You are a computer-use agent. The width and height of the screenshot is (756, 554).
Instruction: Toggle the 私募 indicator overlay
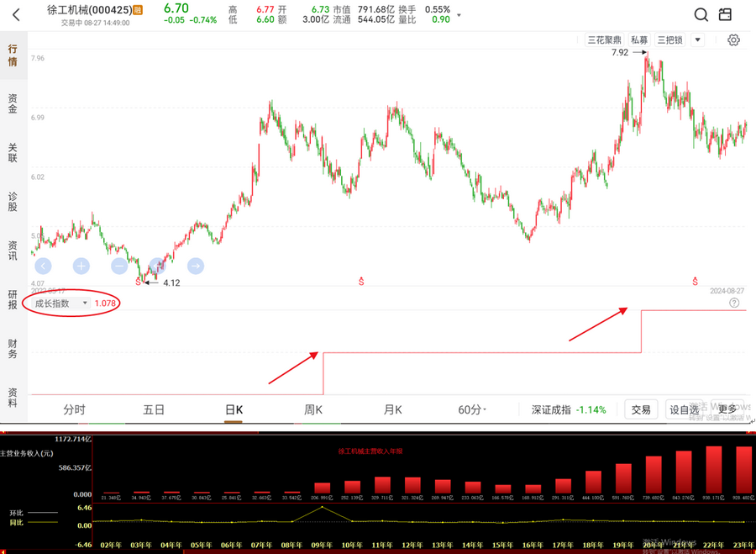click(x=639, y=40)
